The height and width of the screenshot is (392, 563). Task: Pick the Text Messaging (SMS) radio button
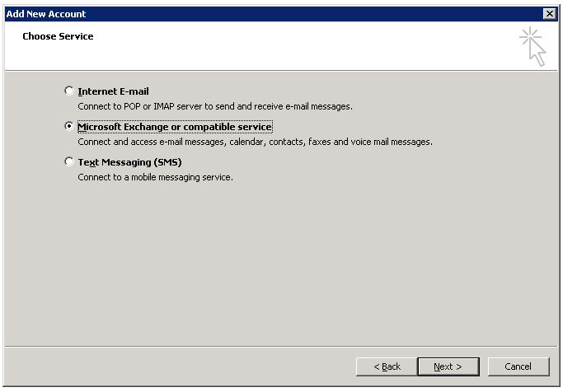coord(69,162)
